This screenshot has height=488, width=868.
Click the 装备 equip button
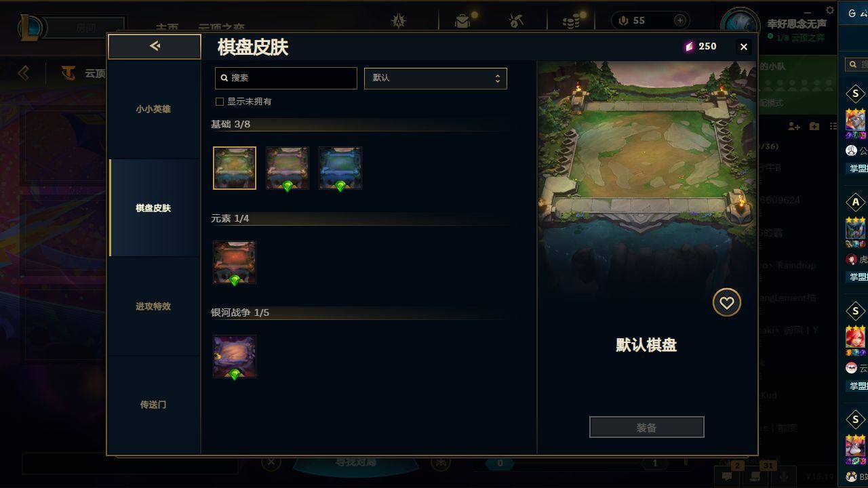647,428
